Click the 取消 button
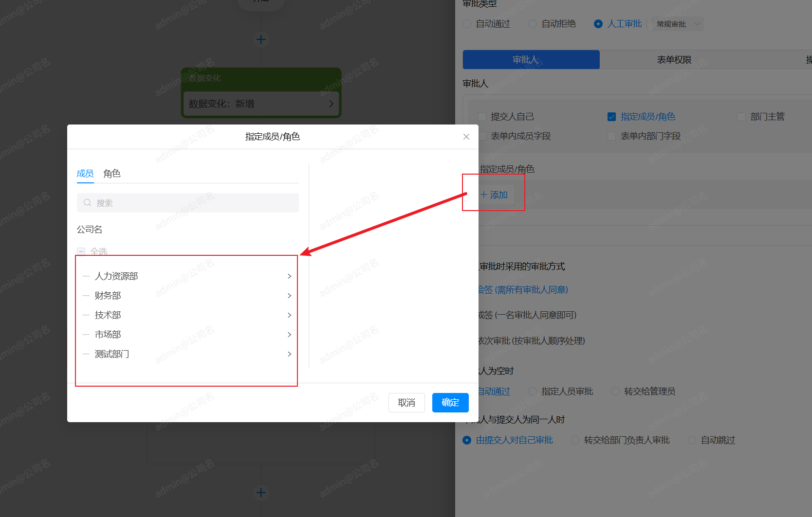This screenshot has width=812, height=517. 406,403
